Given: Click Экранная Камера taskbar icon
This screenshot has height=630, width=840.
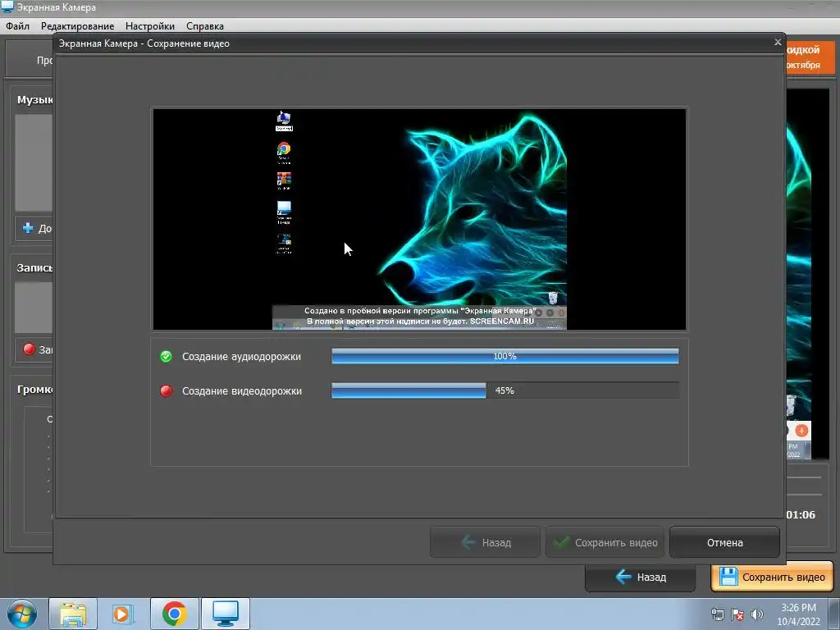Looking at the screenshot, I should [226, 614].
